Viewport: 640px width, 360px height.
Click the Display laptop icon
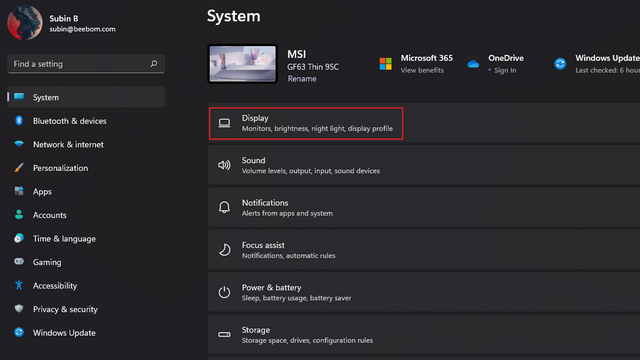tap(224, 123)
